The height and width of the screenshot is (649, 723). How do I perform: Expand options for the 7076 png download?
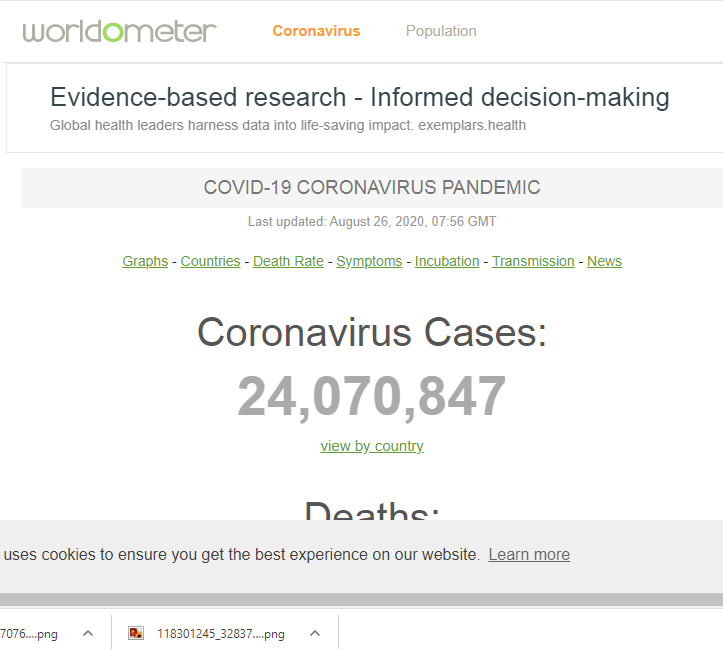(x=88, y=633)
